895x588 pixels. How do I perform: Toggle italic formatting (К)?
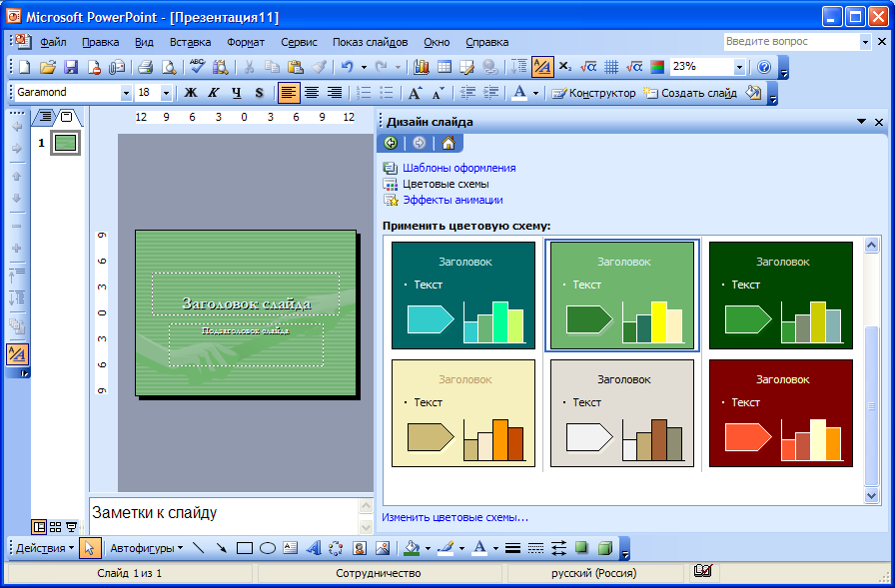pos(214,93)
